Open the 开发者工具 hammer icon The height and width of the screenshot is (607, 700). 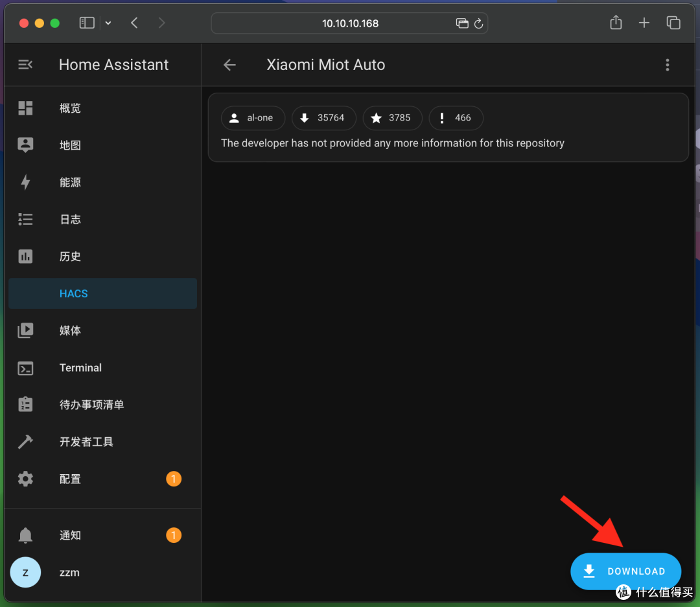coord(25,441)
